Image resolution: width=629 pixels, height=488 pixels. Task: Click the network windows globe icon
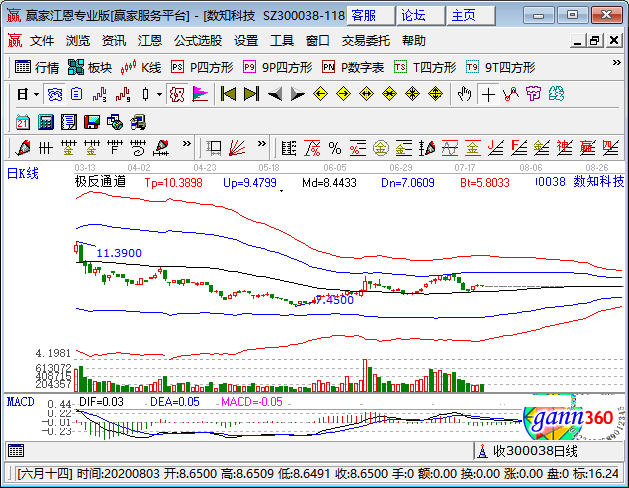115,122
